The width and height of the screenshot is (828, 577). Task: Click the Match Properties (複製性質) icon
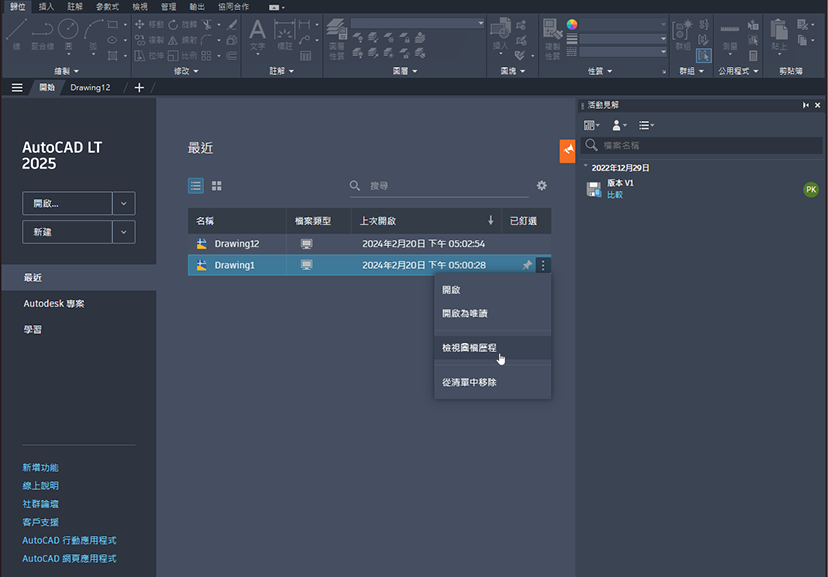[x=552, y=39]
